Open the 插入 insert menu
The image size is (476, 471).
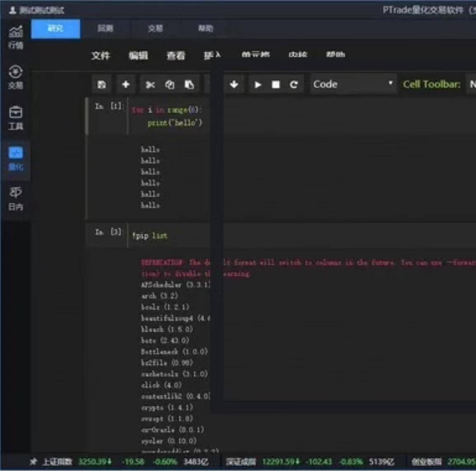click(212, 55)
